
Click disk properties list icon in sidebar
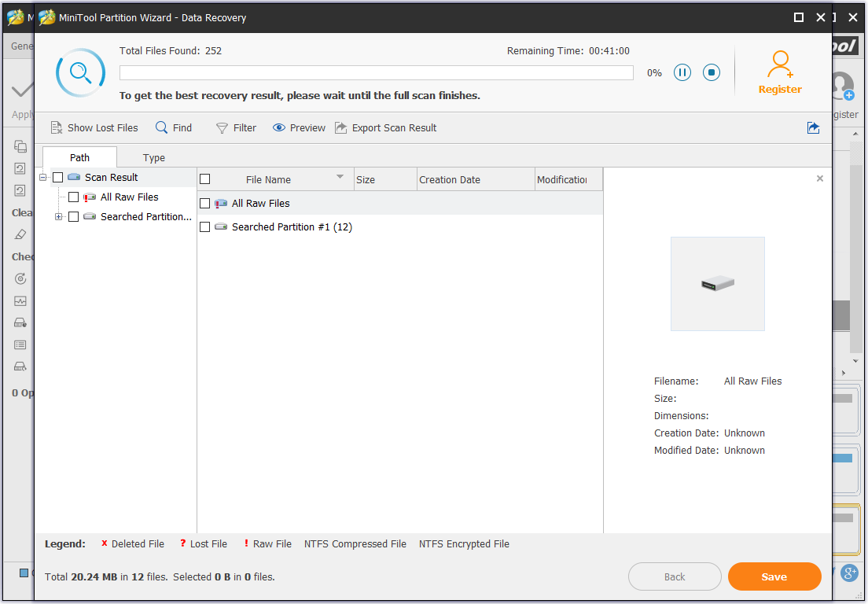point(20,345)
